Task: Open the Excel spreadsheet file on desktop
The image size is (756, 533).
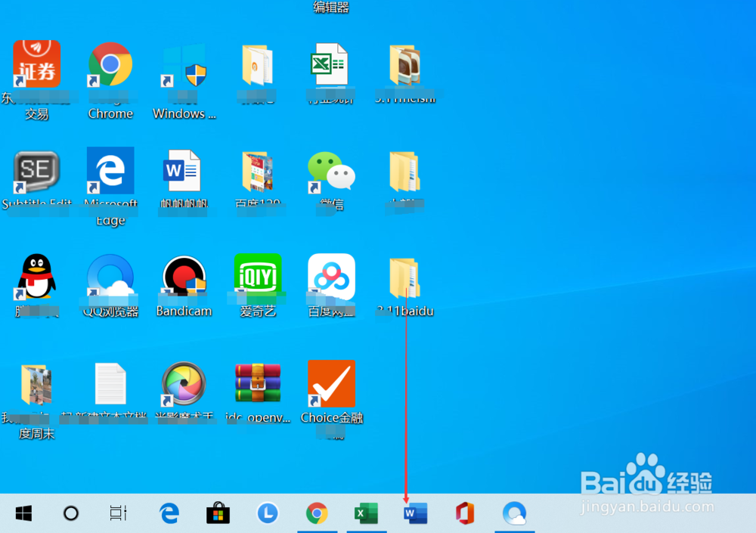Action: pyautogui.click(x=330, y=64)
